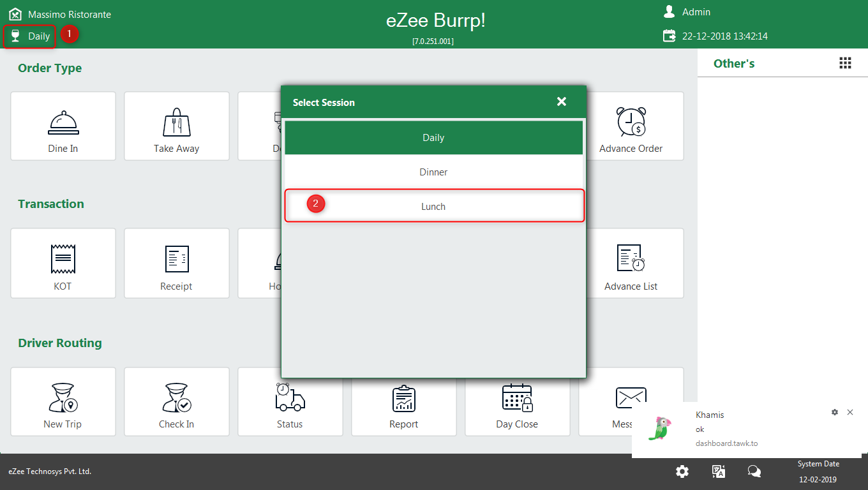The image size is (868, 490).
Task: Click the Khamis parrot avatar
Action: click(x=660, y=429)
